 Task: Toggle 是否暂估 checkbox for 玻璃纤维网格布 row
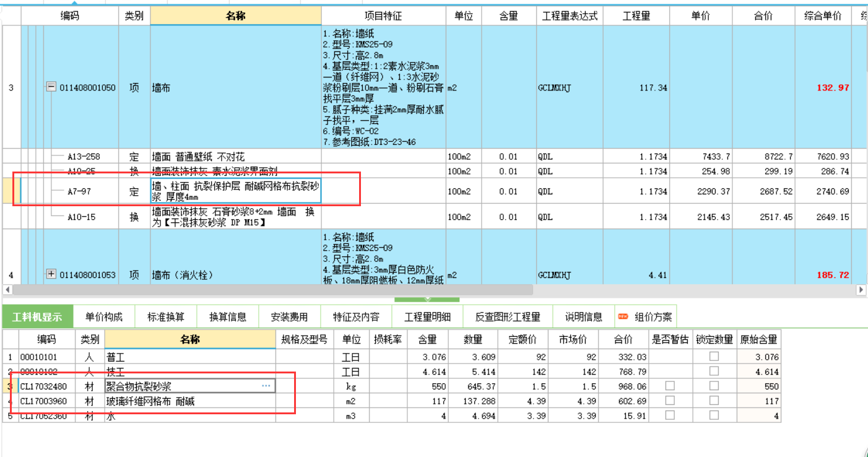point(671,401)
